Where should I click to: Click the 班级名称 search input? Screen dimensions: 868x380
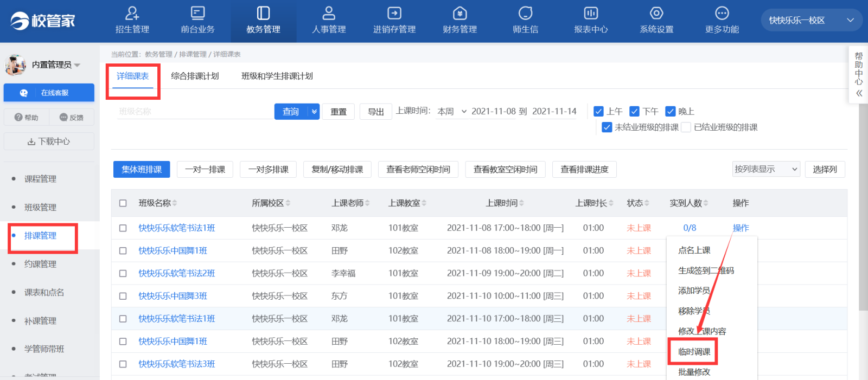(195, 112)
